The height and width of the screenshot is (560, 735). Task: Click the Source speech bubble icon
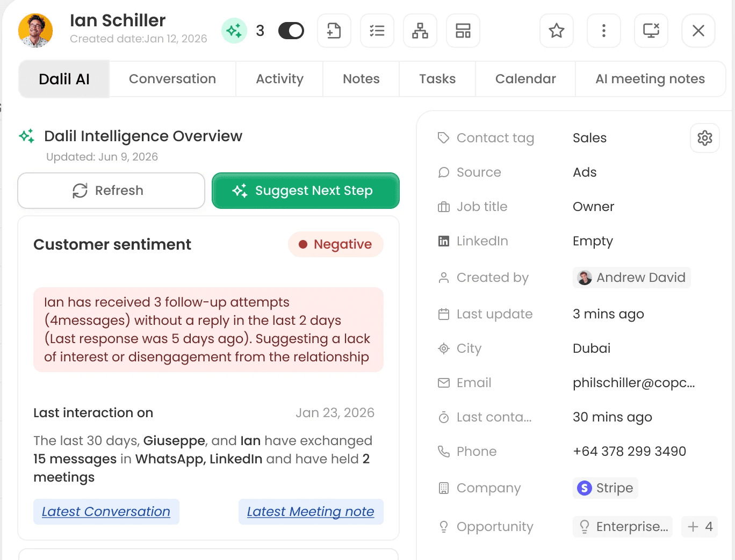443,172
